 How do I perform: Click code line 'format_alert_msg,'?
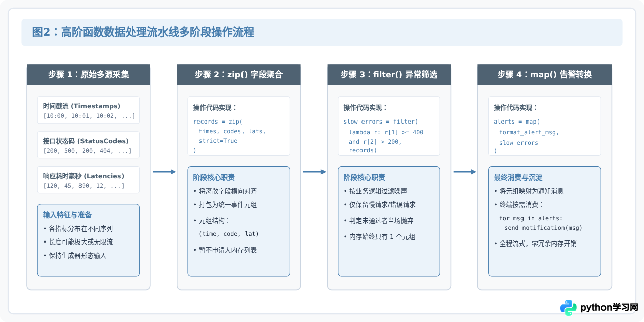click(529, 132)
